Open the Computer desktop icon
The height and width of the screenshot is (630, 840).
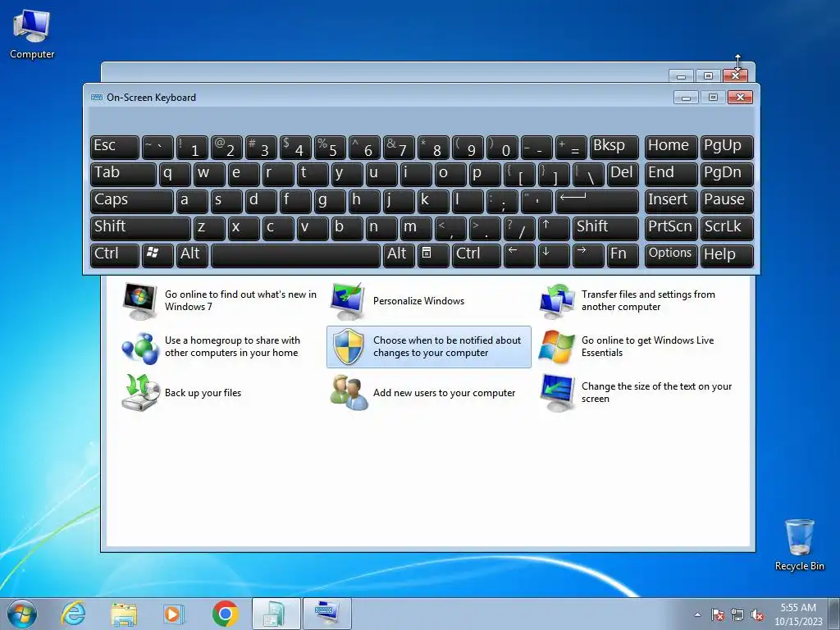(x=32, y=34)
